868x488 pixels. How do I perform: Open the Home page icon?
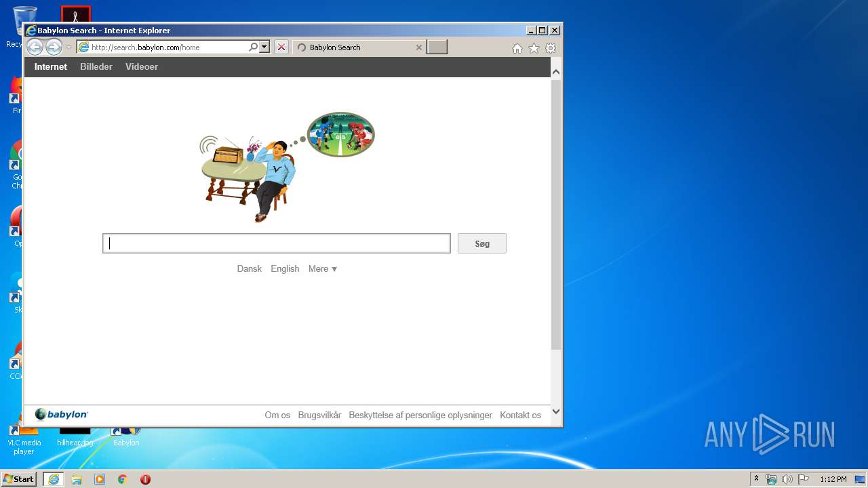(x=517, y=48)
